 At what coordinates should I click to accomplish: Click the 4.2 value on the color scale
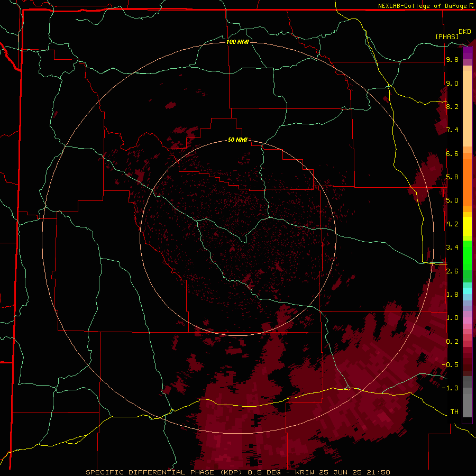click(452, 224)
